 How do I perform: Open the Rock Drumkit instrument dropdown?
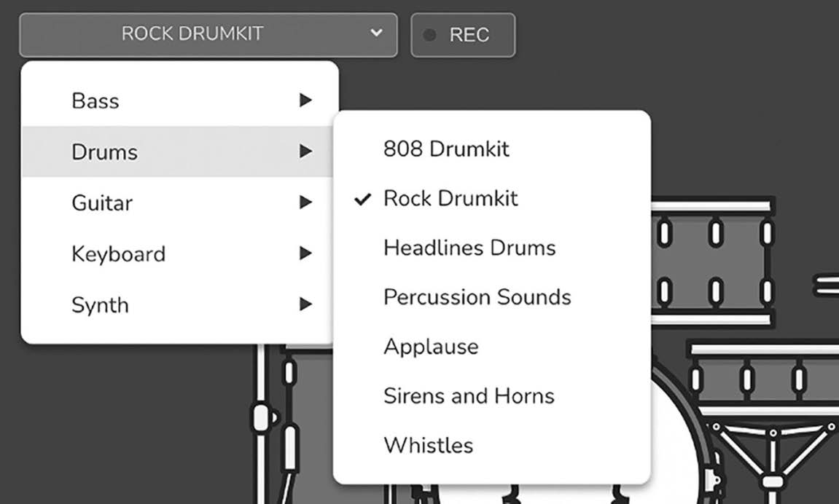tap(208, 35)
